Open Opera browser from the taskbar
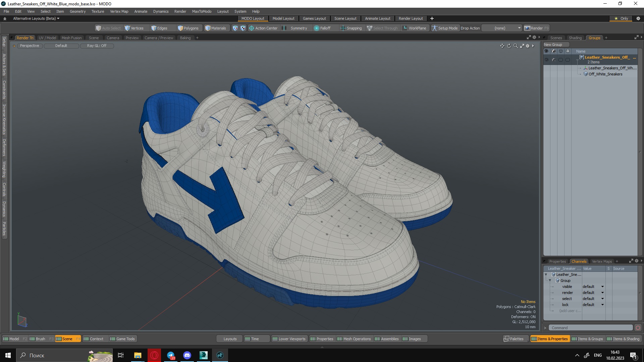 [154, 355]
